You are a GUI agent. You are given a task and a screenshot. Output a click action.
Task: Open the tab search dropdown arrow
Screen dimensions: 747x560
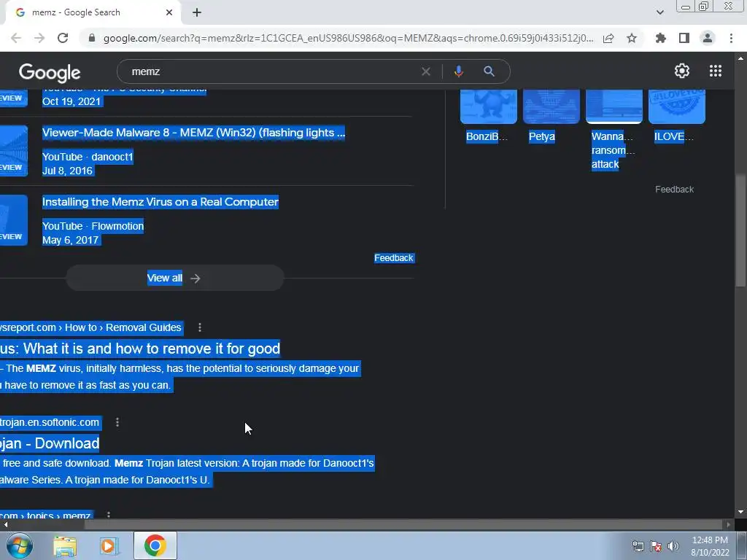coord(659,13)
